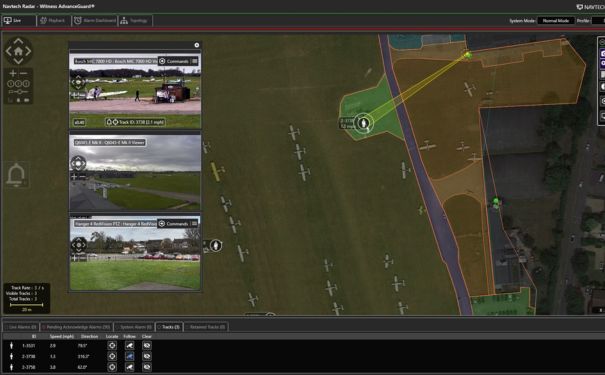Switch to the Playback tab
The height and width of the screenshot is (375, 605).
pos(53,20)
